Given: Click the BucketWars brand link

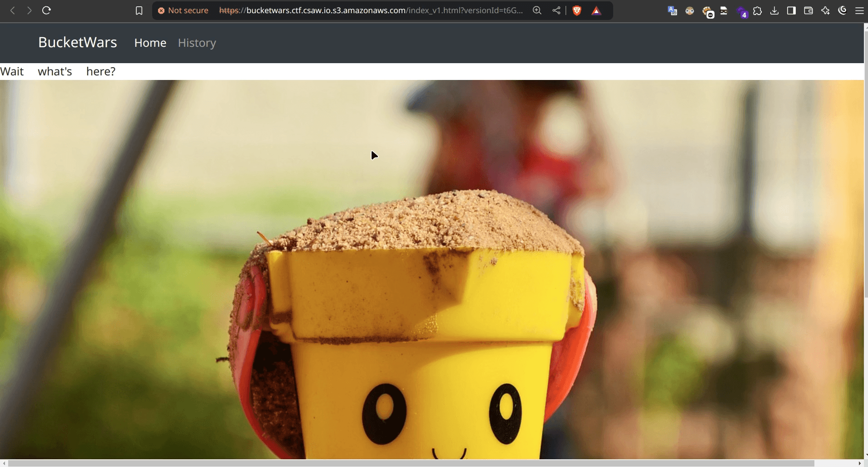Looking at the screenshot, I should tap(78, 42).
